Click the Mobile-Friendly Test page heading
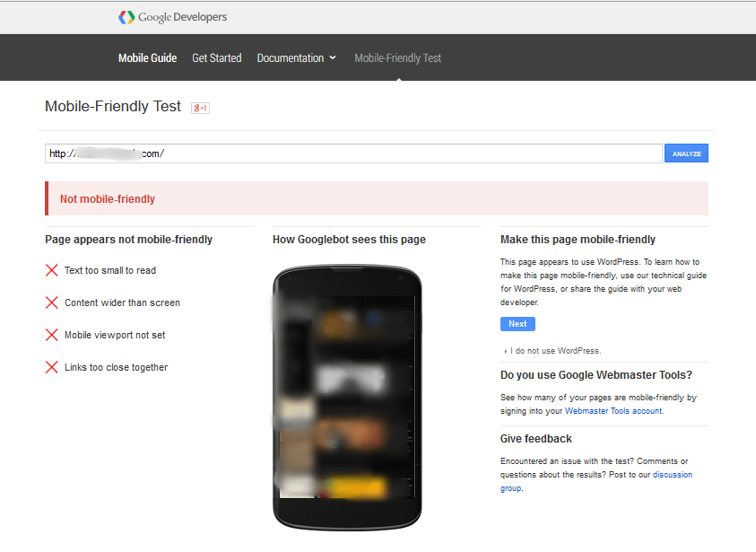The width and height of the screenshot is (756, 552). tap(113, 107)
